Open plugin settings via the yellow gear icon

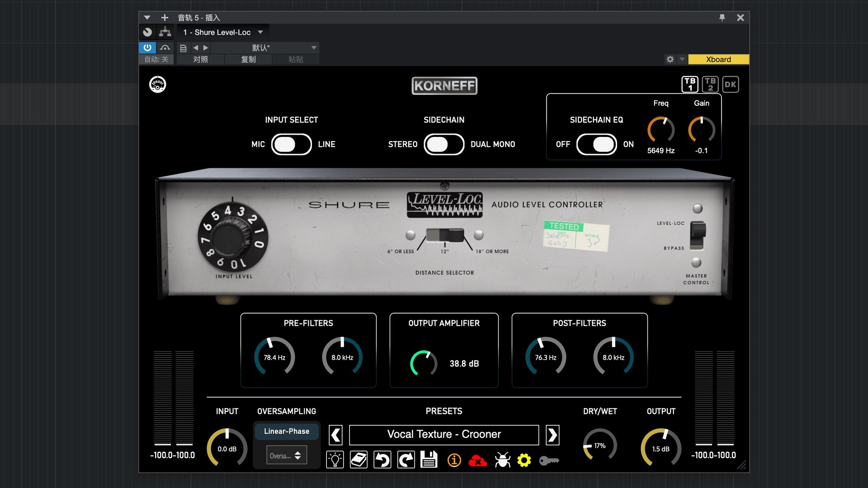[x=524, y=460]
